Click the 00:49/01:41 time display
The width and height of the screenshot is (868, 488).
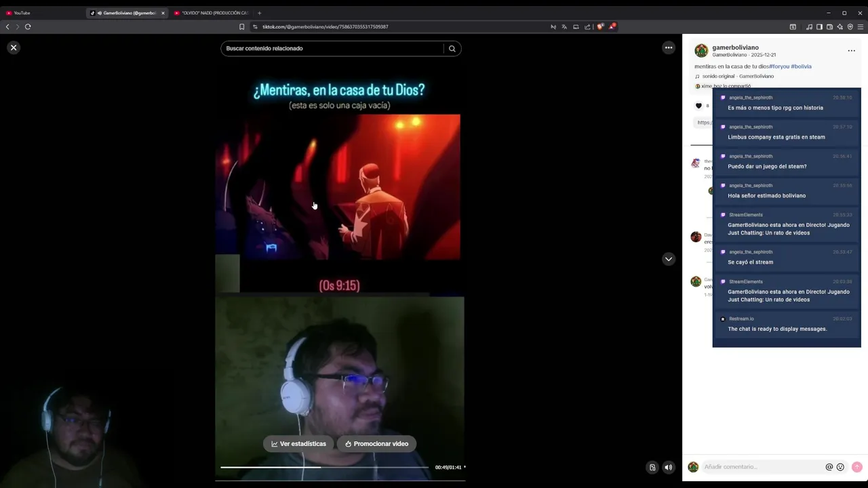448,467
